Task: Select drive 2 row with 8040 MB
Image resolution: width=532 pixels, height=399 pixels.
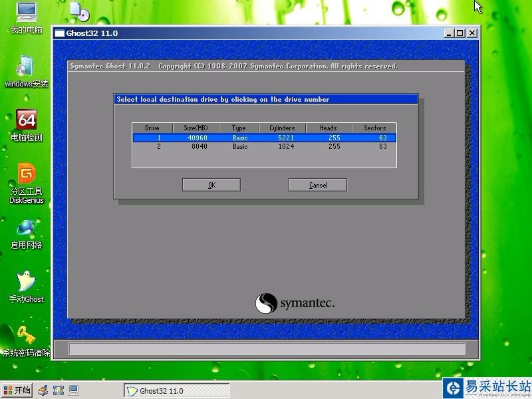Action: point(264,146)
